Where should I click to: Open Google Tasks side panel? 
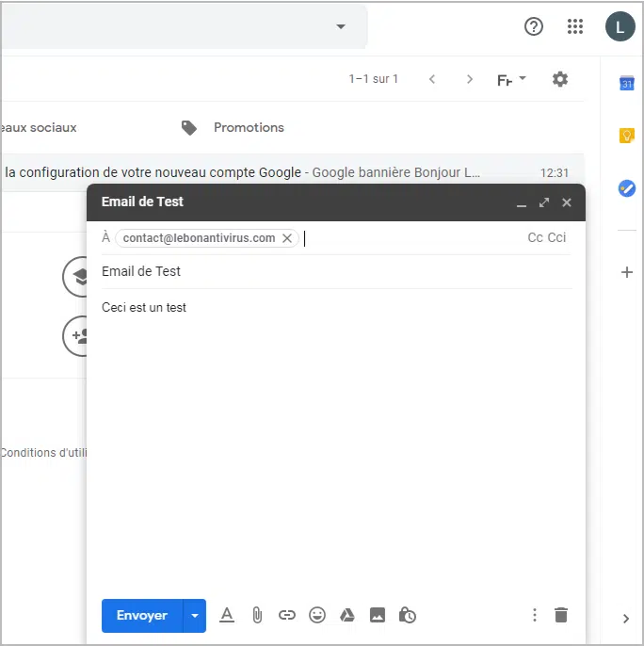[x=627, y=188]
